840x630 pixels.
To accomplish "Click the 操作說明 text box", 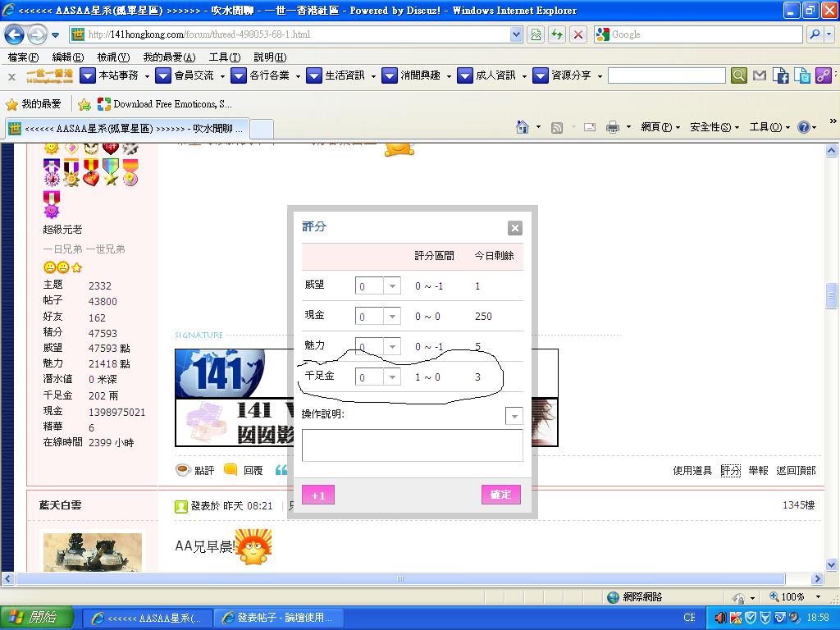I will [x=412, y=445].
